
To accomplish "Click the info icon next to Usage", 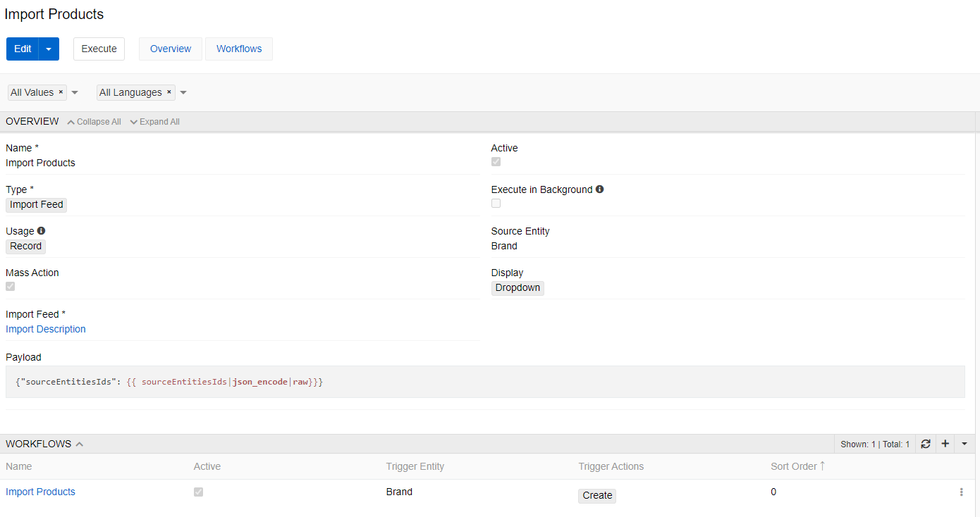I will click(x=41, y=230).
